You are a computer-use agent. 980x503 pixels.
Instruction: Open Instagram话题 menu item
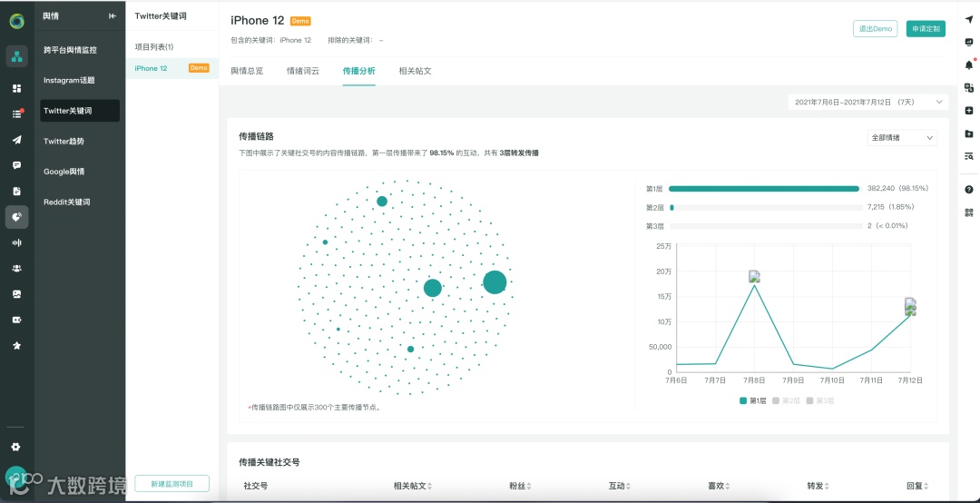pyautogui.click(x=79, y=80)
